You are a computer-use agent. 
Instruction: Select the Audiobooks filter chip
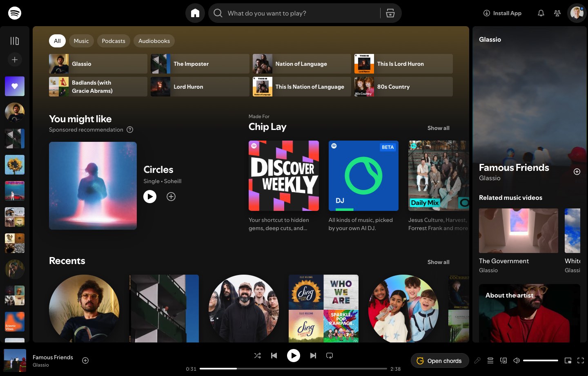154,41
